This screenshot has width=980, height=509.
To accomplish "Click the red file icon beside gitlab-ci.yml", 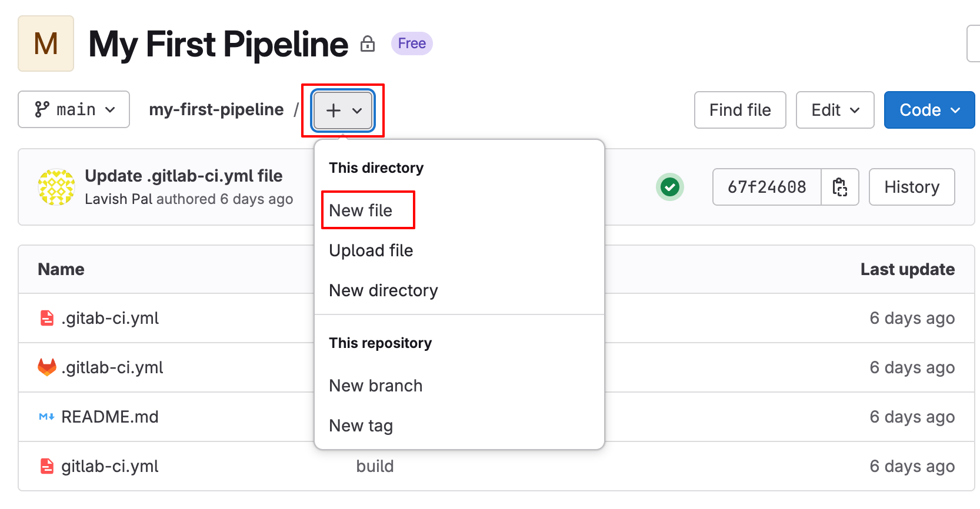I will (47, 466).
